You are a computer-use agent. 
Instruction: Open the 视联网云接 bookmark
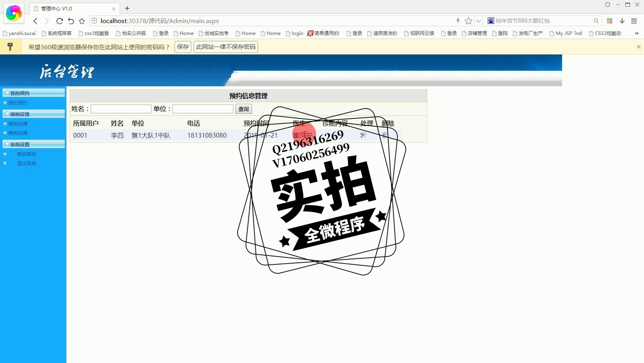point(419,33)
